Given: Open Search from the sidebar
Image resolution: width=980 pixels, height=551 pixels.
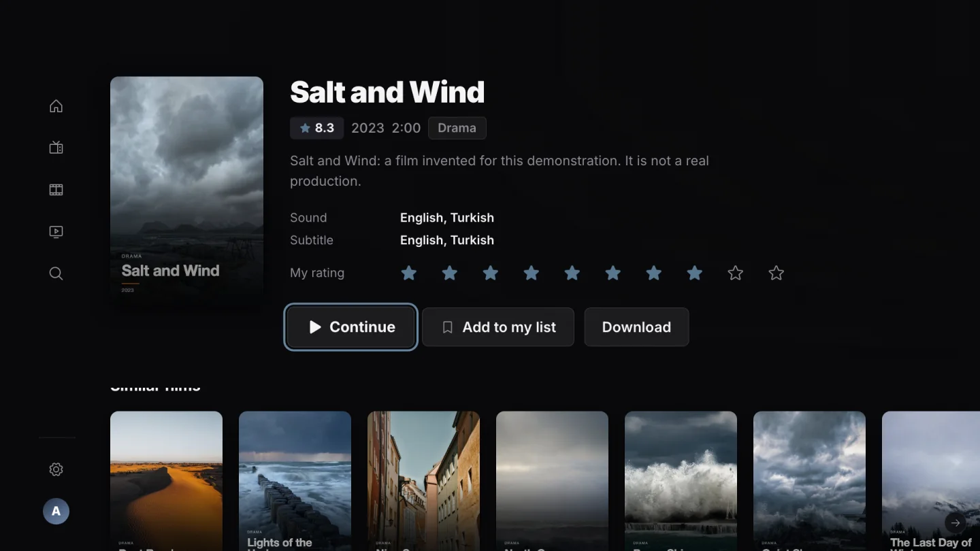Looking at the screenshot, I should pos(56,273).
